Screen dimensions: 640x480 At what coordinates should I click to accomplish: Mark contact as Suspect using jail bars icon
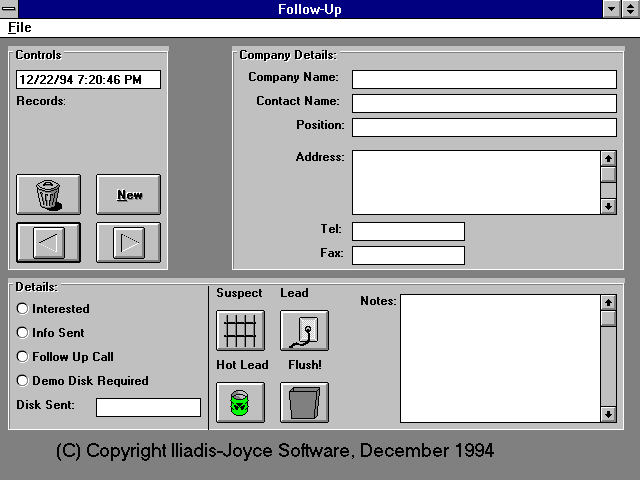[x=240, y=330]
